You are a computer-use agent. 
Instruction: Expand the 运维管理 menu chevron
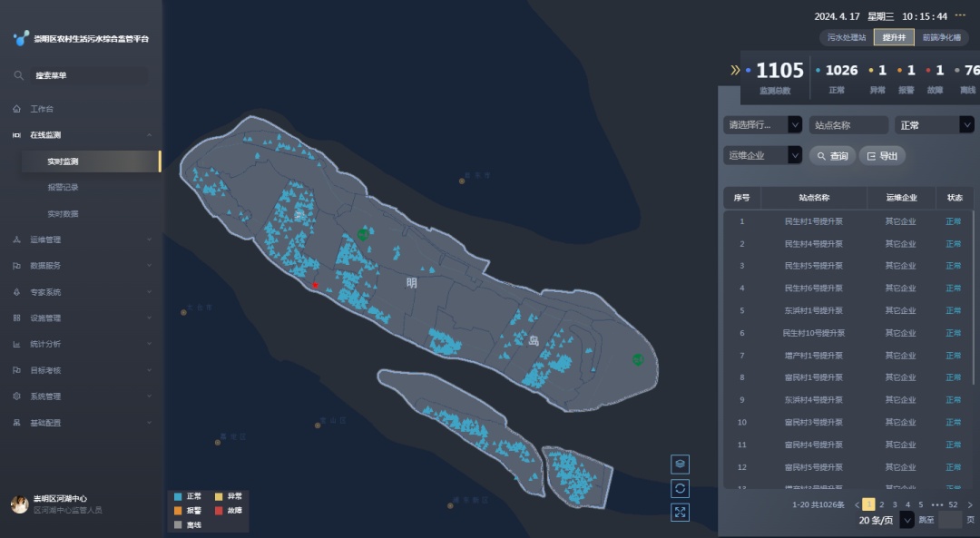coord(150,240)
